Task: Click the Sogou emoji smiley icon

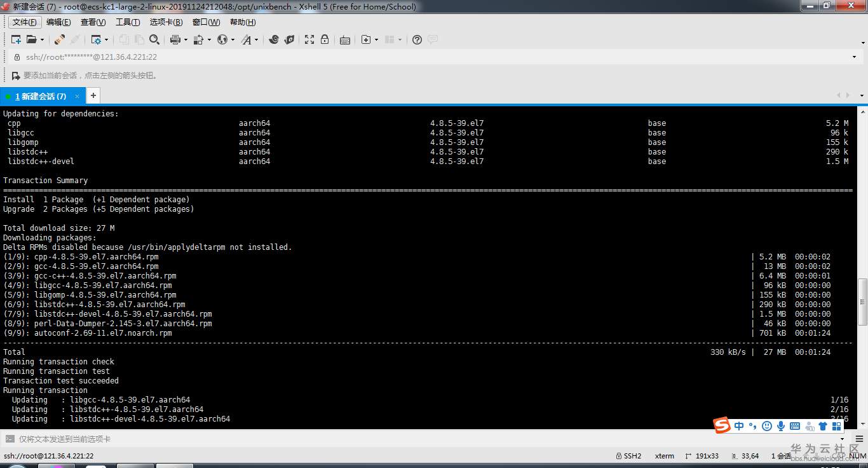Action: click(x=767, y=426)
